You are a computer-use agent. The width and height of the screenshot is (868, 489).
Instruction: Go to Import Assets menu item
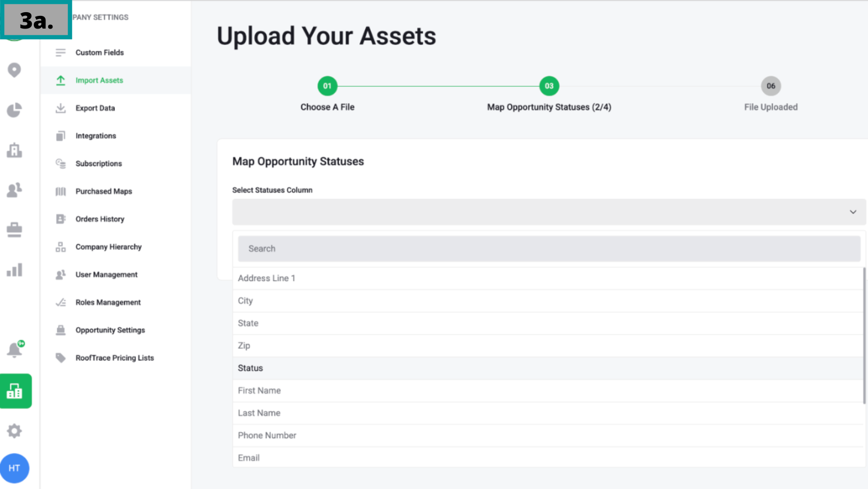[100, 80]
